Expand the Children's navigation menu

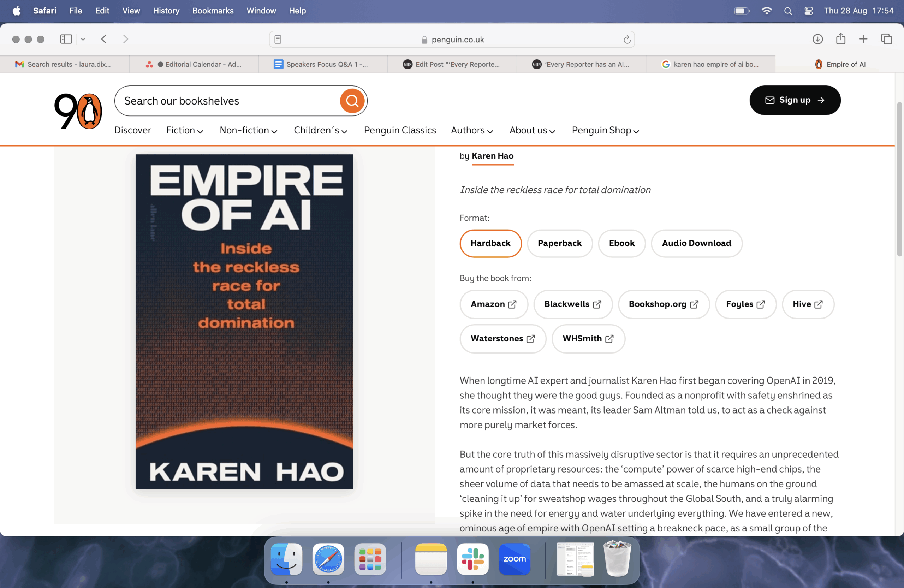tap(321, 130)
